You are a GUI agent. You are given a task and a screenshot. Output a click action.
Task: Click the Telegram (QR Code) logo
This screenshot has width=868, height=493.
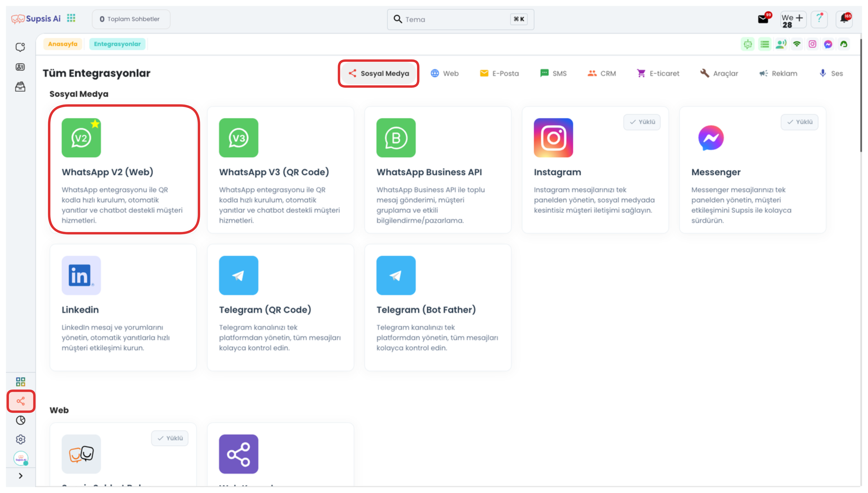coord(239,275)
